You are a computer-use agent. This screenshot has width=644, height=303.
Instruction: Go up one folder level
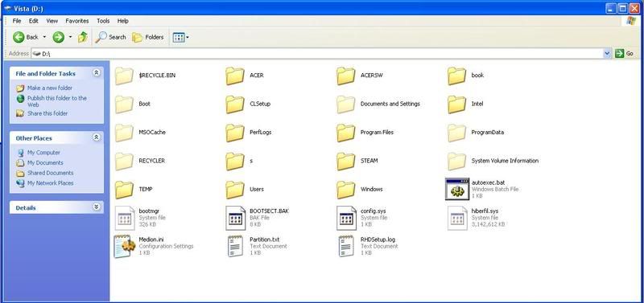(x=83, y=37)
